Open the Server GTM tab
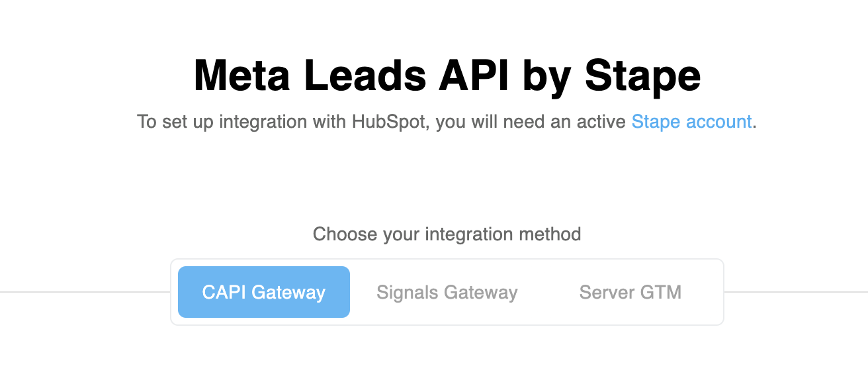The image size is (868, 392). (630, 292)
